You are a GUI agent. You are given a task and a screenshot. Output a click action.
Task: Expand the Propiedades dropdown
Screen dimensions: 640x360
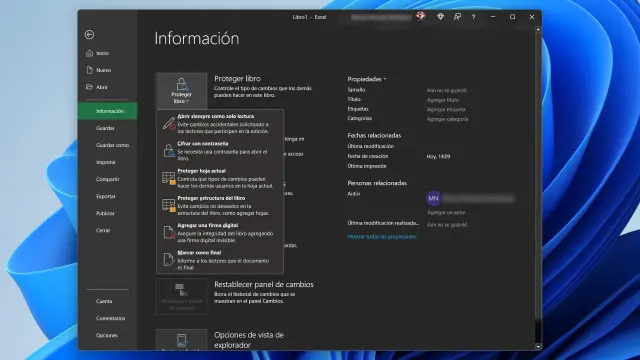pyautogui.click(x=367, y=79)
